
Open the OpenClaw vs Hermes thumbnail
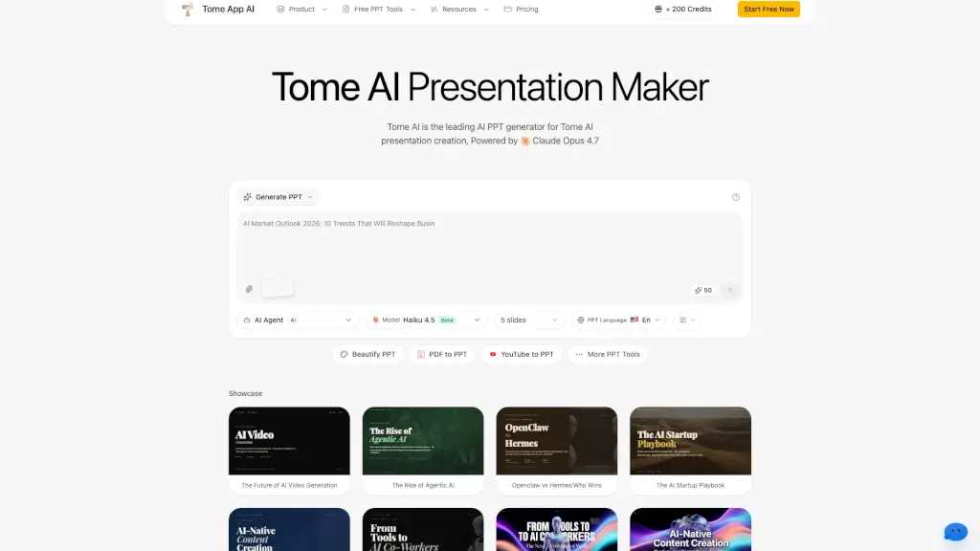557,441
